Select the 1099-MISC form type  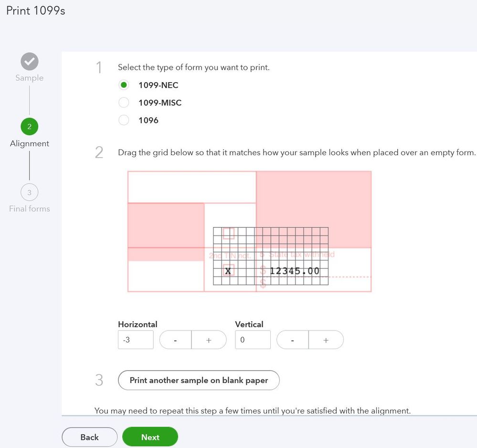(x=124, y=103)
